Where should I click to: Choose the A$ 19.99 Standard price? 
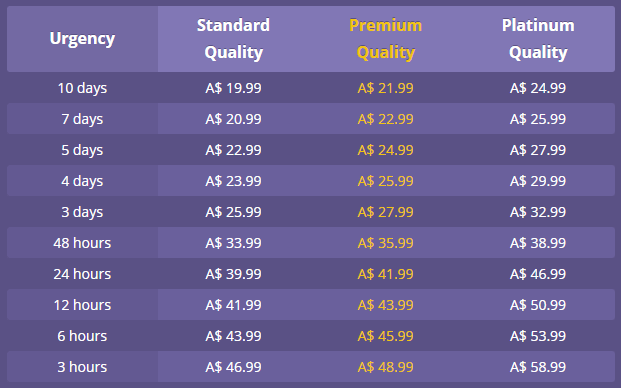(233, 88)
